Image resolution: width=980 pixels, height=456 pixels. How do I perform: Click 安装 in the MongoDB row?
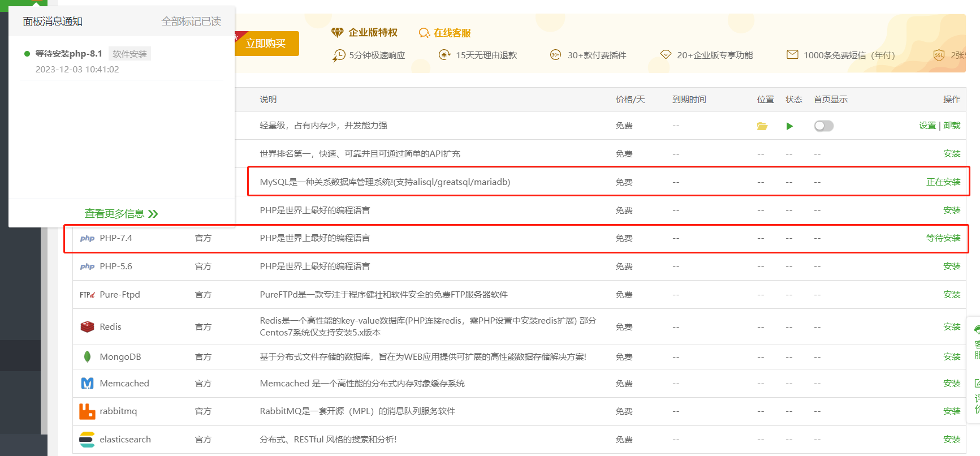[x=952, y=357]
